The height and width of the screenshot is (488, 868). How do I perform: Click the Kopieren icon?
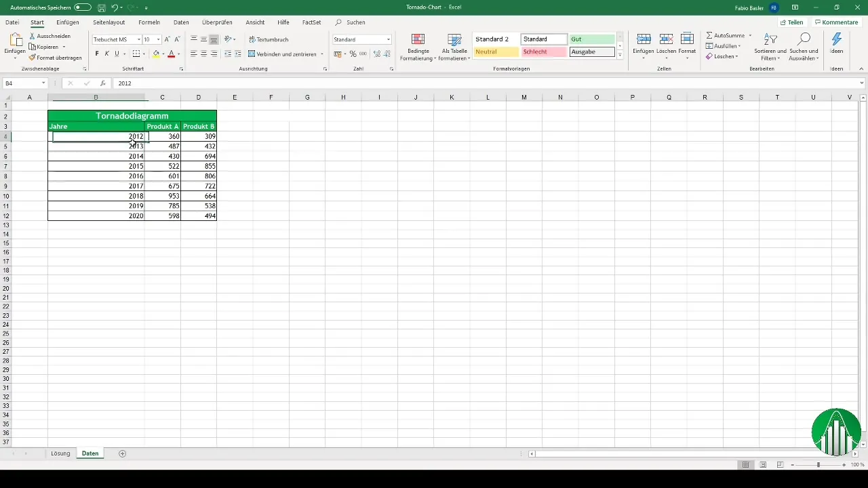tap(33, 47)
